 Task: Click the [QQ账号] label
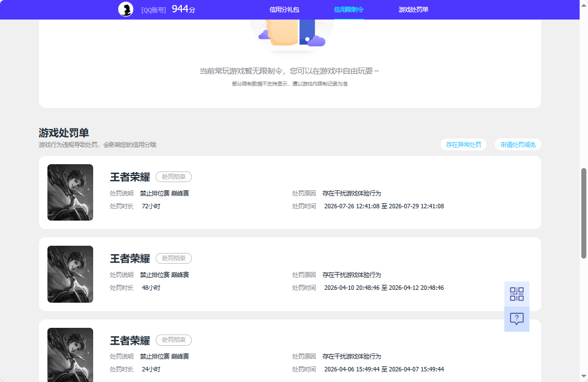154,10
